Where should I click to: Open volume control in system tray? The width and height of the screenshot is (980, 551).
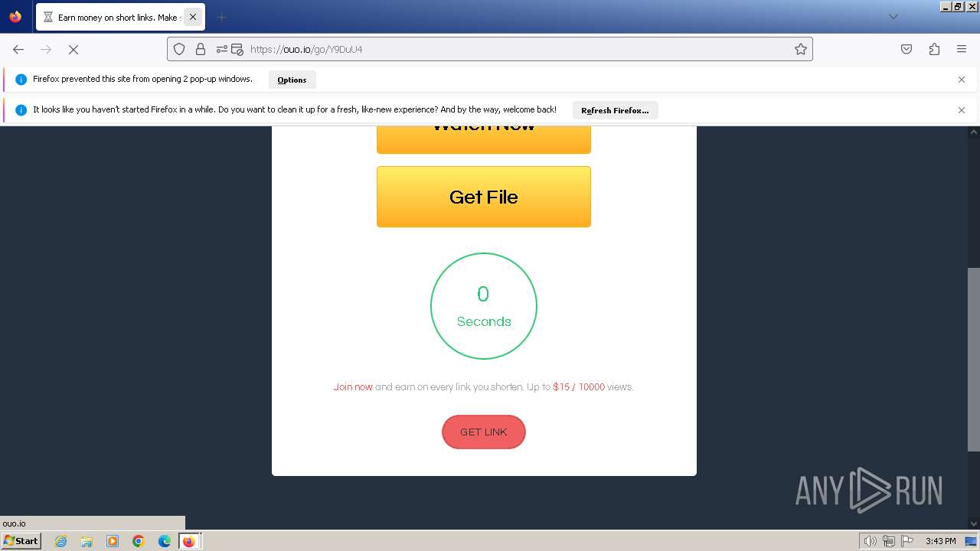pyautogui.click(x=870, y=541)
